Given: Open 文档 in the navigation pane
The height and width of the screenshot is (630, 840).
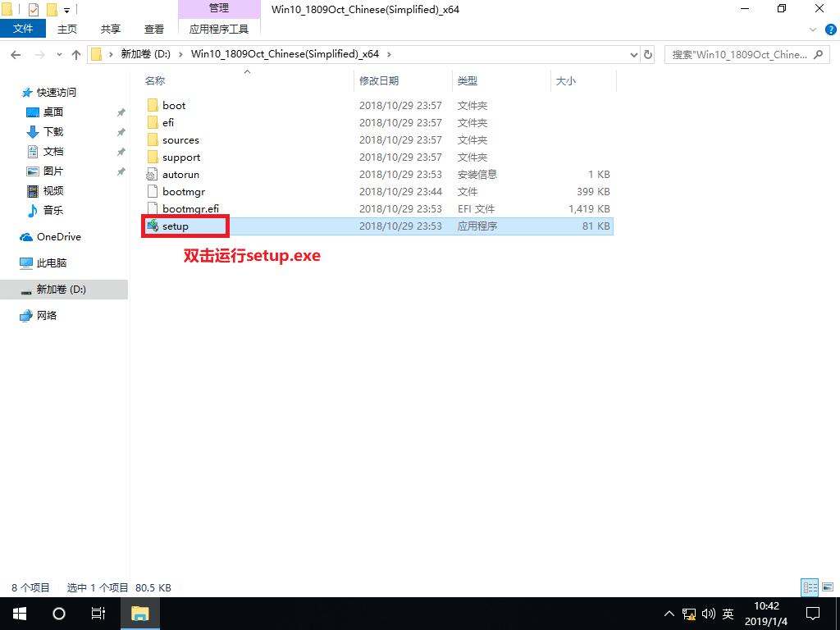Looking at the screenshot, I should pos(53,152).
